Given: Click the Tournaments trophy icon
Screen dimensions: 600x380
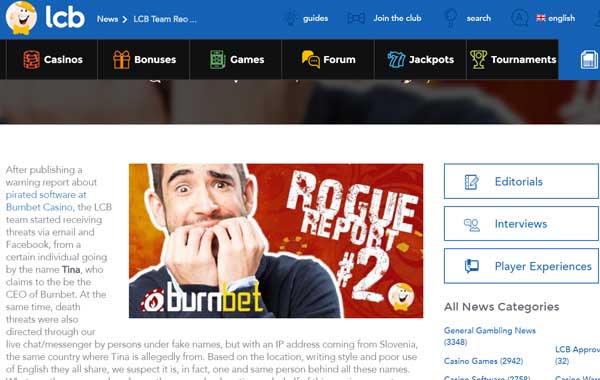Looking at the screenshot, I should 478,60.
